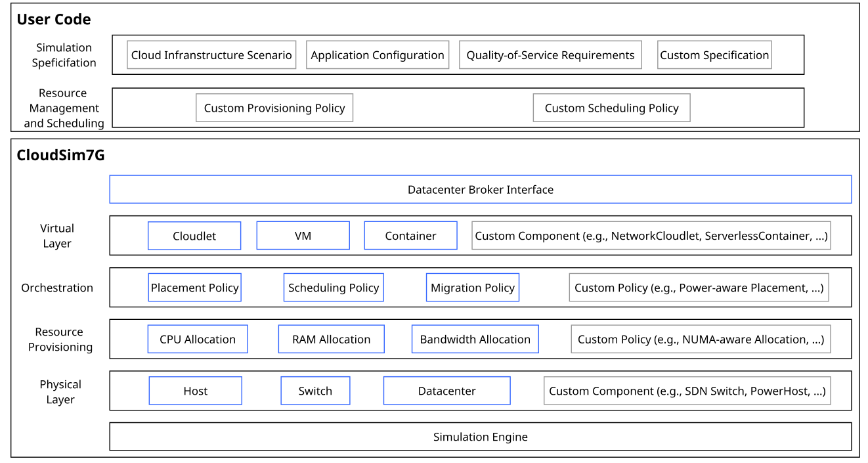The width and height of the screenshot is (868, 463).
Task: Click the Physical Layer label
Action: coord(60,391)
